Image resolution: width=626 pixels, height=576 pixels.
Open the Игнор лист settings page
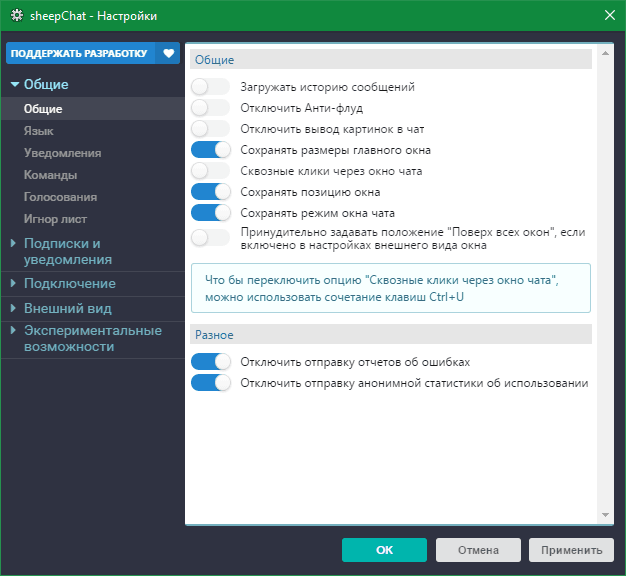click(55, 219)
